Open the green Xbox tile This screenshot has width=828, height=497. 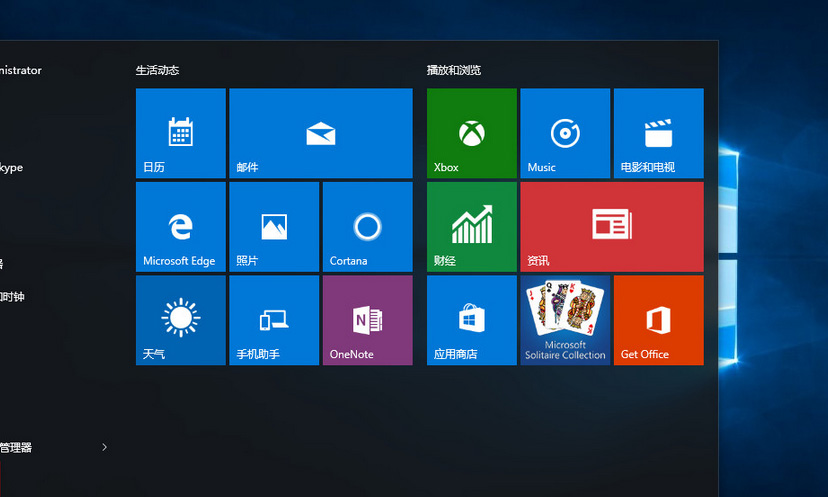point(472,133)
